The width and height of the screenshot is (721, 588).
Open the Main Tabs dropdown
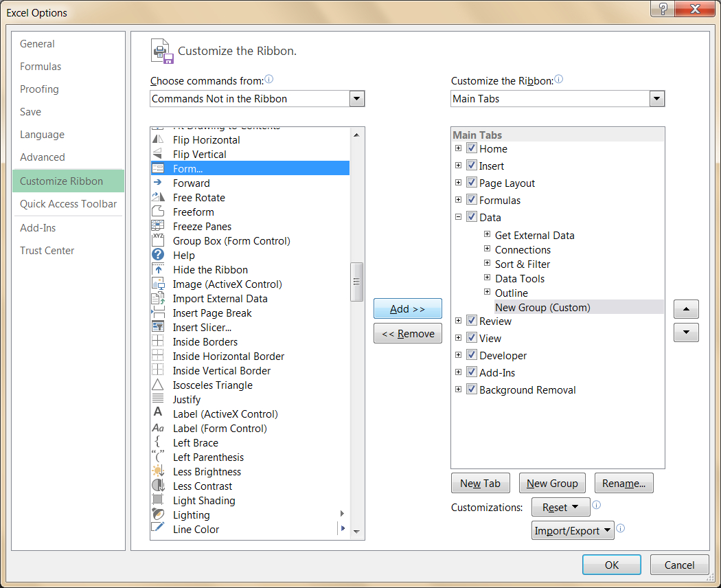tap(656, 98)
